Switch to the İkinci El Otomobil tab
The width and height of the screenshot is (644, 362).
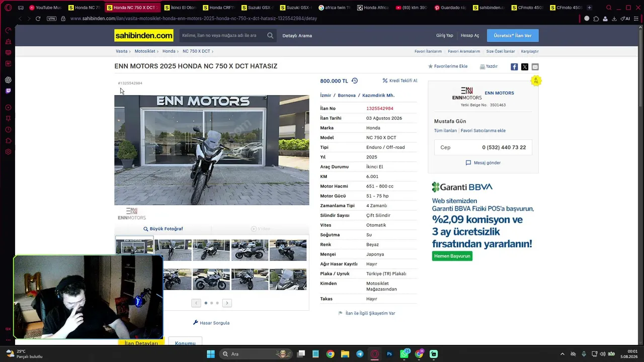tap(179, 8)
